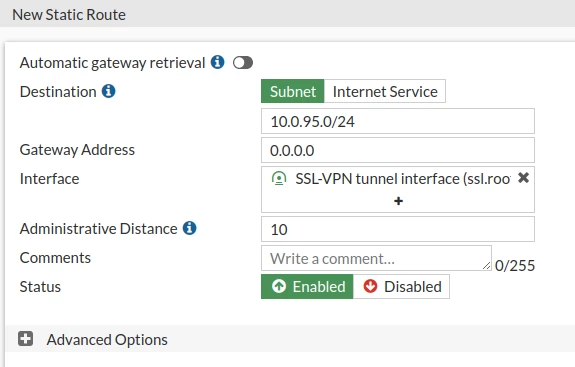
Task: Set Status to Enabled
Action: click(307, 286)
